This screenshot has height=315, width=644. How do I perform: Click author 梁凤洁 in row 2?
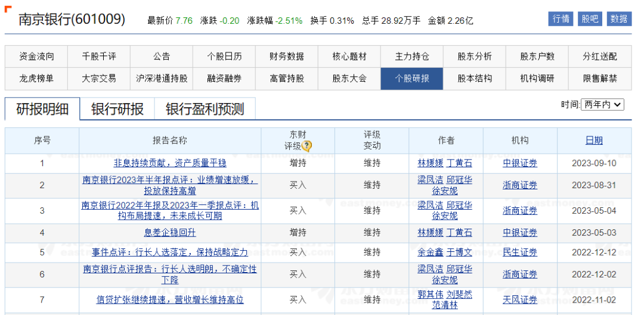431,180
